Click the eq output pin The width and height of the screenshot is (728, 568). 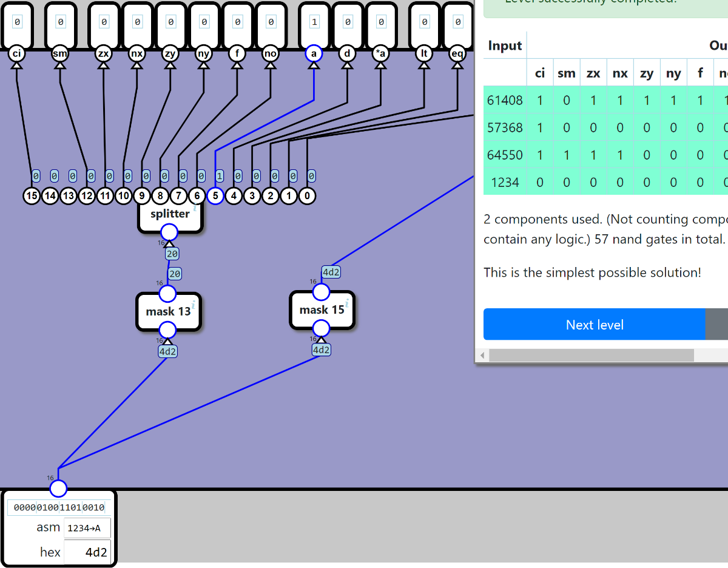pos(457,54)
